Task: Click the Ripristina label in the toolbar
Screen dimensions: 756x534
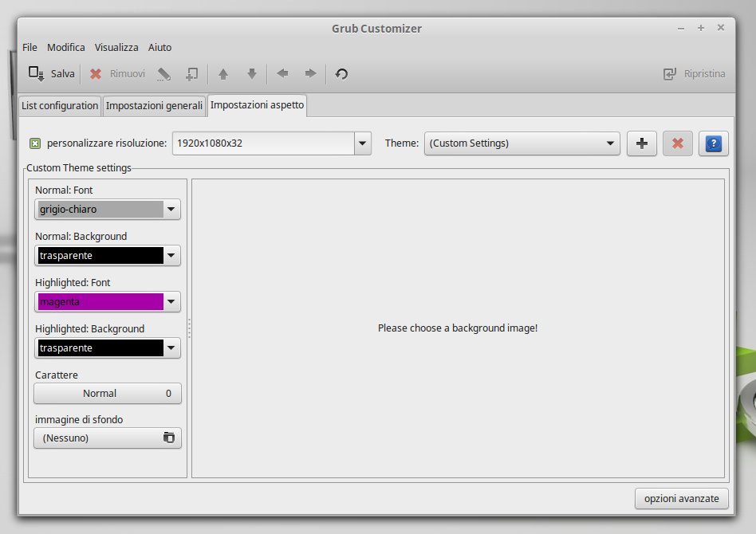Action: (704, 74)
